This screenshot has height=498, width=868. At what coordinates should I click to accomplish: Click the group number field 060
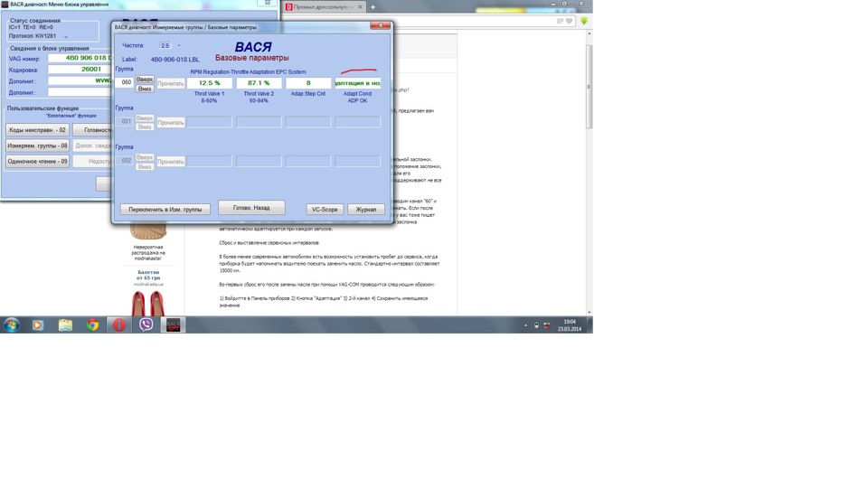point(125,82)
